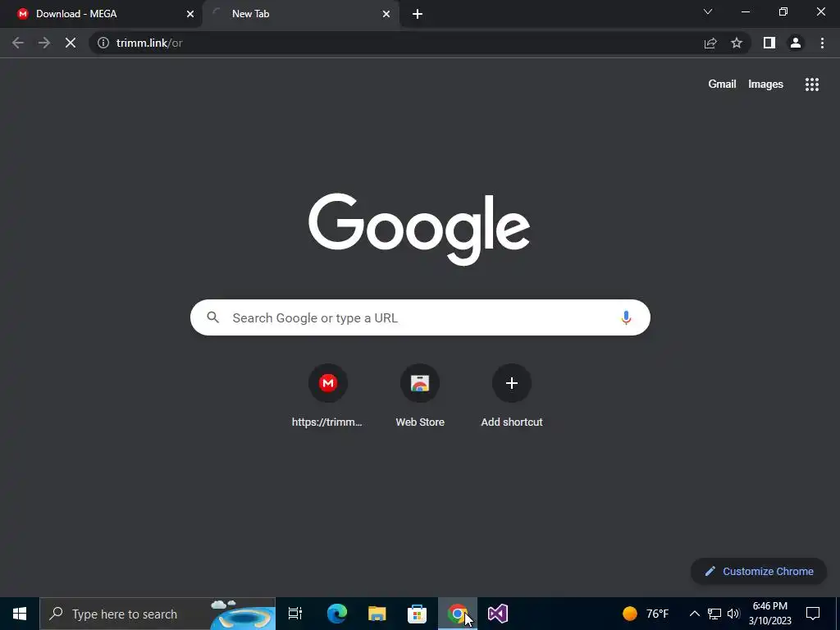
Task: View site information icon in address bar
Action: (x=103, y=43)
